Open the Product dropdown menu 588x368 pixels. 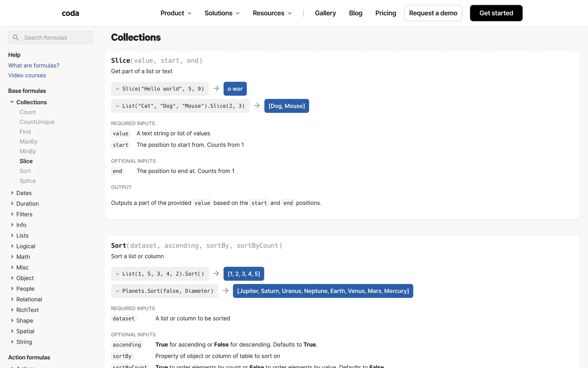176,13
